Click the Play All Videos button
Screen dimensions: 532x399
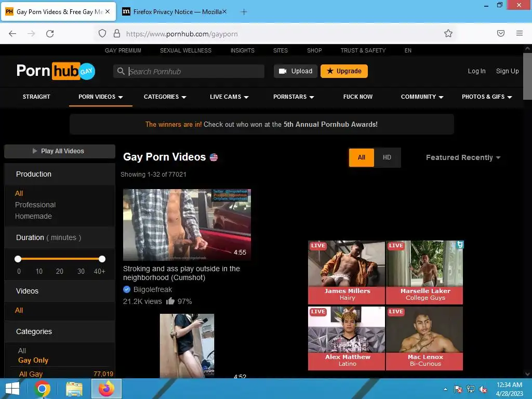coord(60,151)
